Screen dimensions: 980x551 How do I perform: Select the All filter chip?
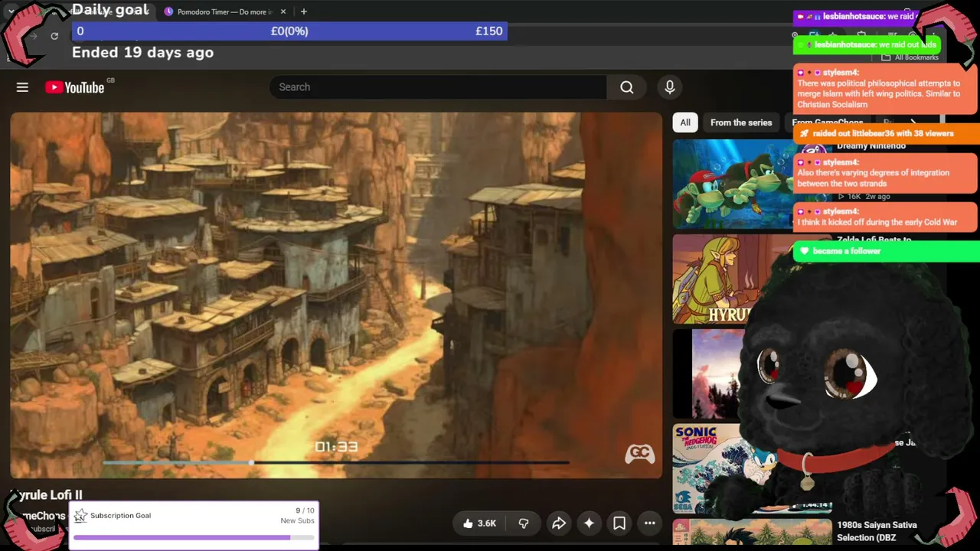(685, 122)
